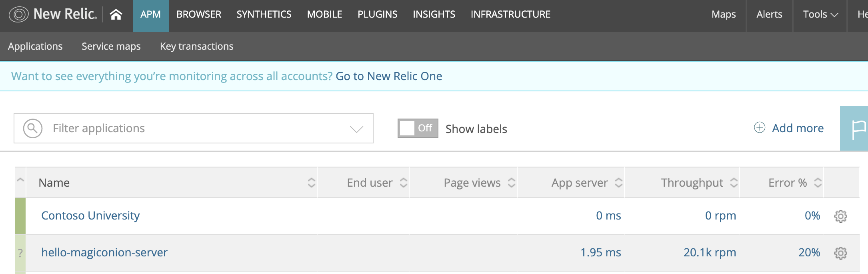Open the INFRASTRUCTURE tab
Viewport: 868px width, 274px height.
(x=510, y=14)
